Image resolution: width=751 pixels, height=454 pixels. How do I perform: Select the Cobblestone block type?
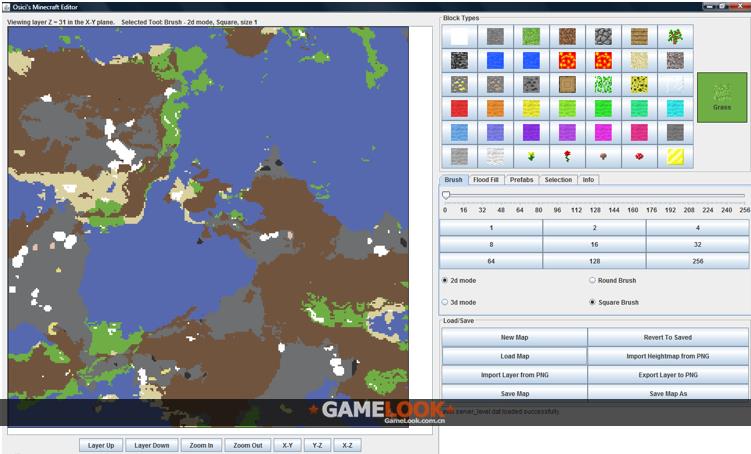(603, 36)
